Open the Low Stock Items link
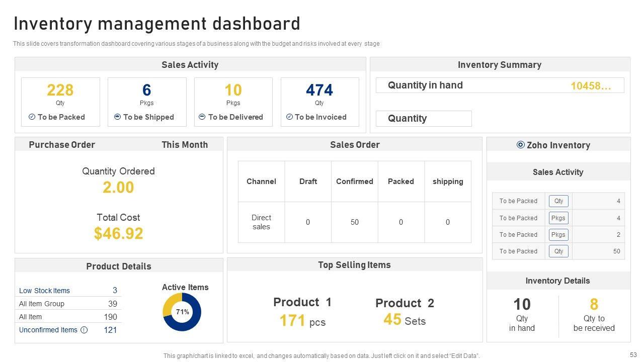This screenshot has height=362, width=644. [x=44, y=291]
